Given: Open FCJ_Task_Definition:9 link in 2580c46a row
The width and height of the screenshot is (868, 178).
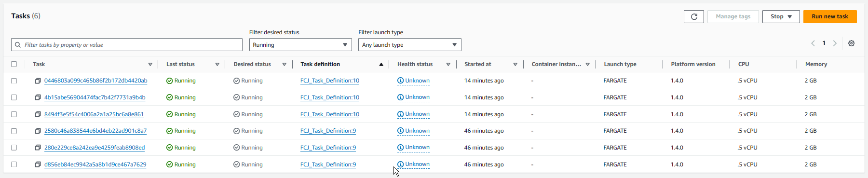Looking at the screenshot, I should click(328, 131).
